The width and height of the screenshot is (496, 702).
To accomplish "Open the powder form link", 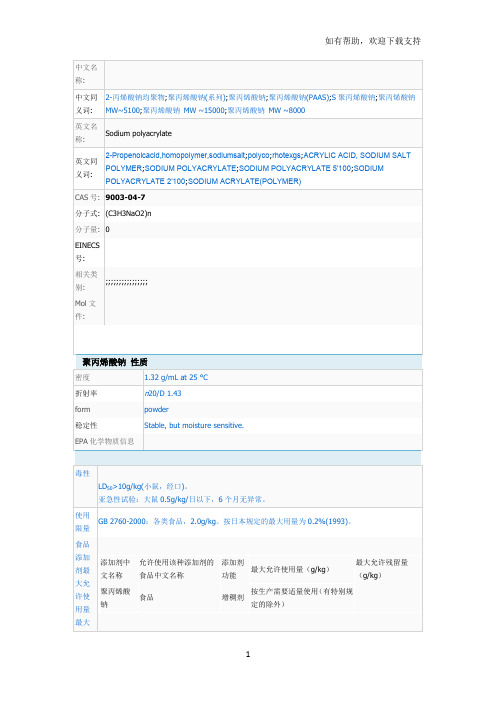I will click(x=156, y=410).
